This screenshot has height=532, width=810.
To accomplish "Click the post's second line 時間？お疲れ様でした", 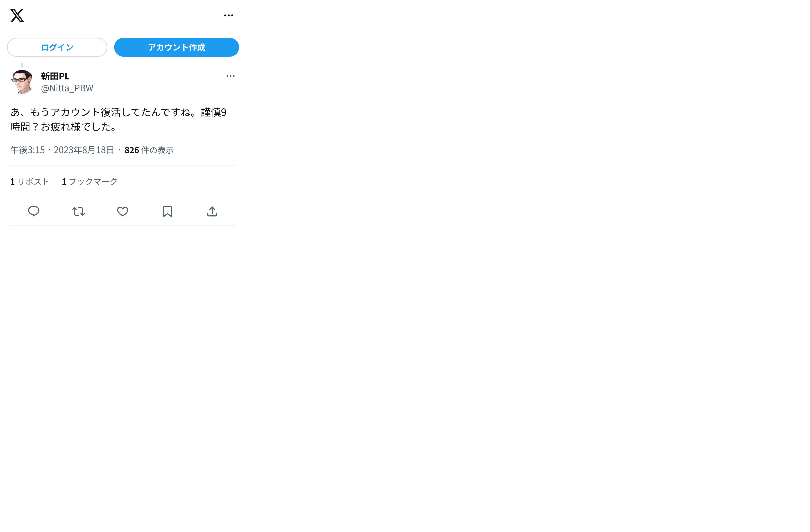I will (63, 127).
